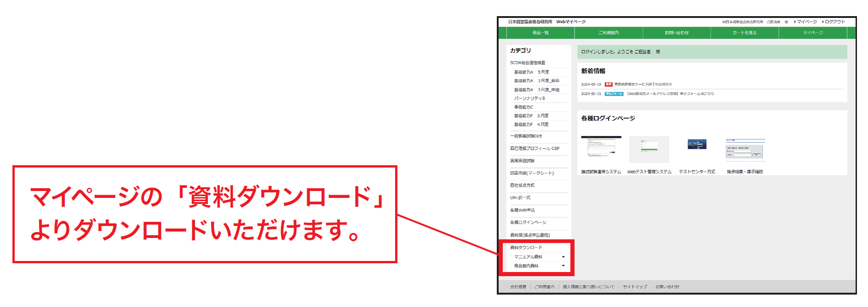Expand the 商品案内資料 dropdown arrow
Viewport: 868px width, 307px height.
[x=563, y=266]
